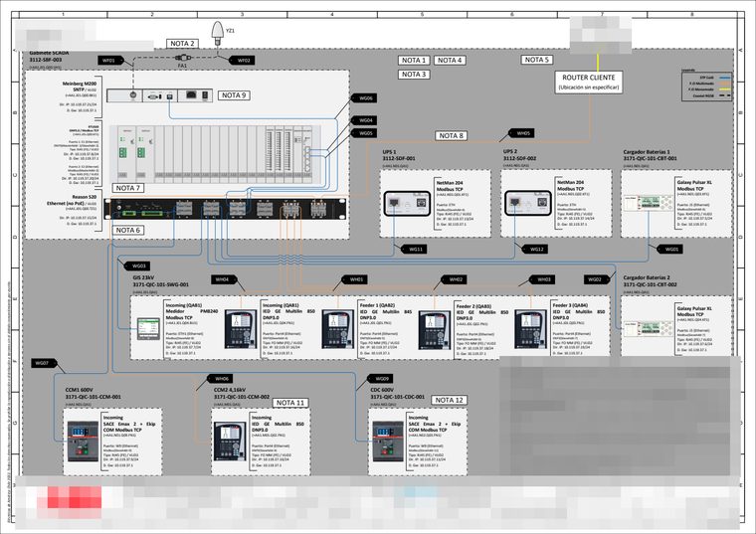This screenshot has width=756, height=534.
Task: Select the PM8240 meter image in GIS 23kV
Action: pos(148,329)
